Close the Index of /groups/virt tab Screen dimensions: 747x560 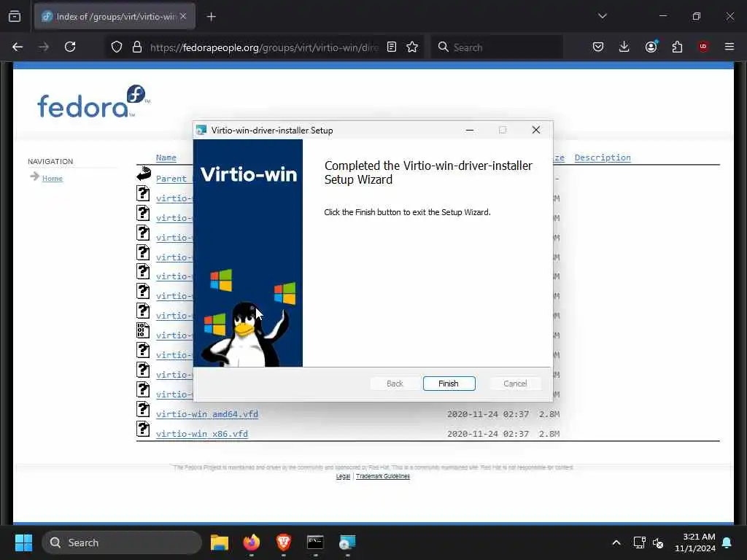(x=183, y=16)
